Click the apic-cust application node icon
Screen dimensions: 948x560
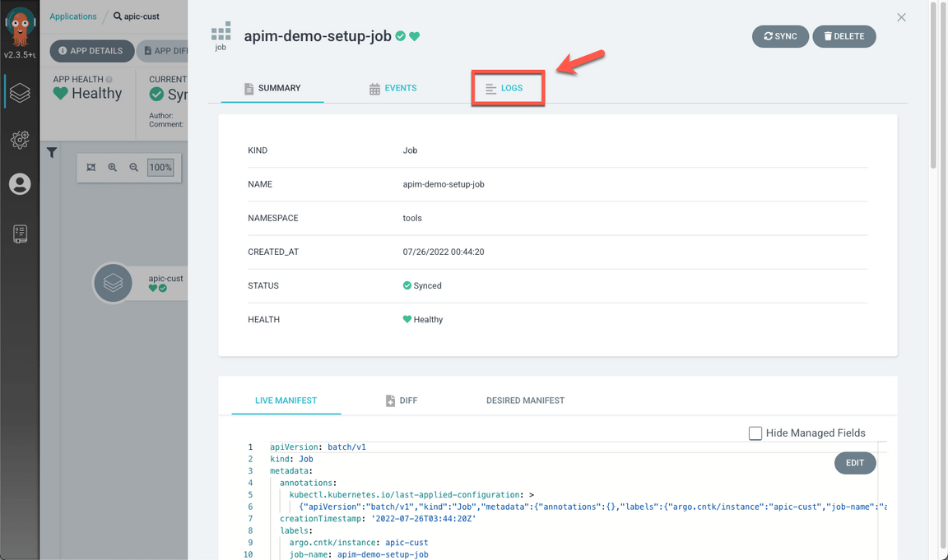coord(113,283)
